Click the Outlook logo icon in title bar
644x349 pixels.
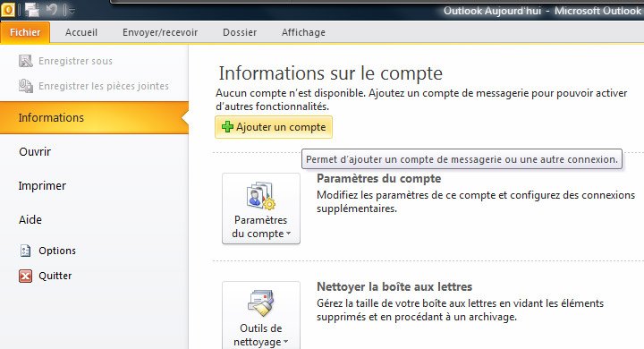[8, 10]
